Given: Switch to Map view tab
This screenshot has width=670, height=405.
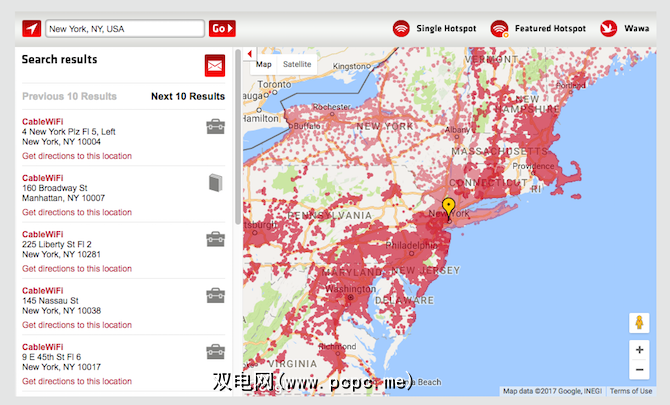Looking at the screenshot, I should pyautogui.click(x=264, y=65).
